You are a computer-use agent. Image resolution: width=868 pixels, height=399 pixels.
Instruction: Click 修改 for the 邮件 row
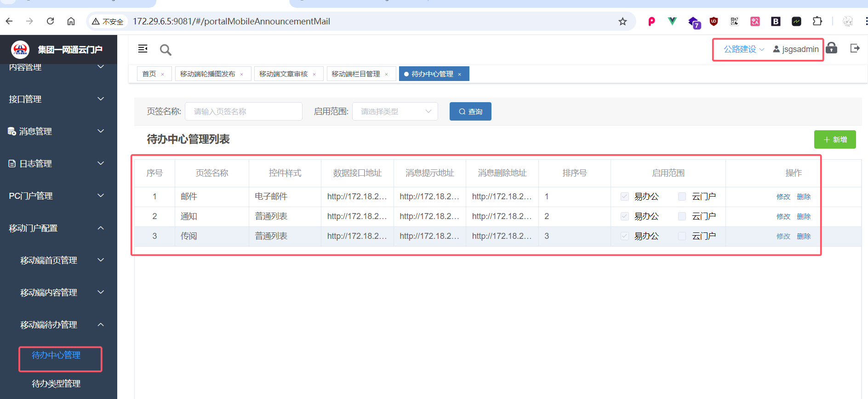coord(783,197)
